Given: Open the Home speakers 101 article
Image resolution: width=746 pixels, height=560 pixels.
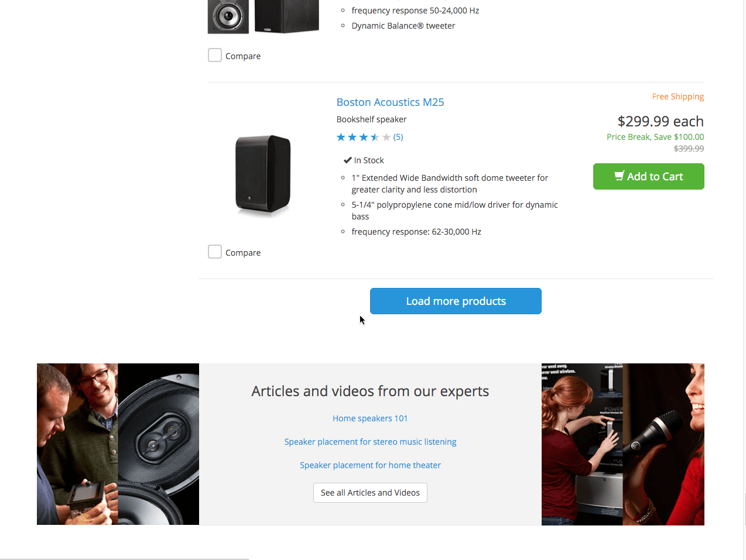Looking at the screenshot, I should 370,418.
